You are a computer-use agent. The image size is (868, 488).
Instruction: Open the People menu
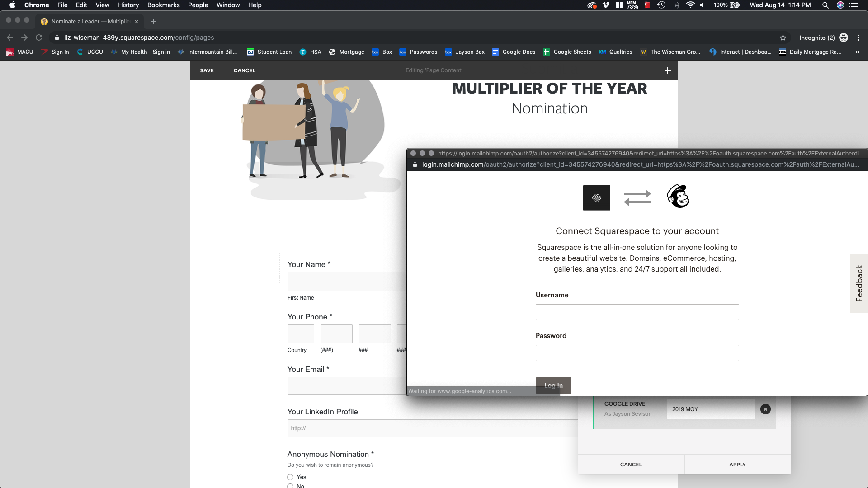pos(198,5)
